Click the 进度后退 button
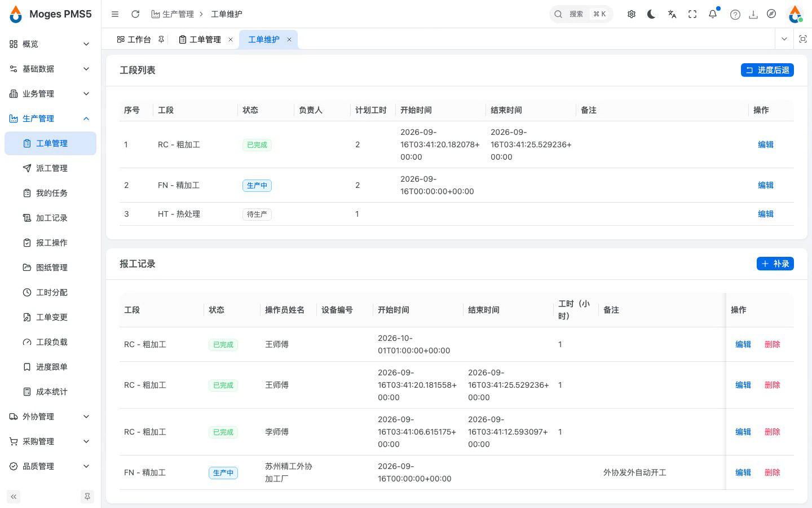The width and height of the screenshot is (812, 508). [767, 70]
